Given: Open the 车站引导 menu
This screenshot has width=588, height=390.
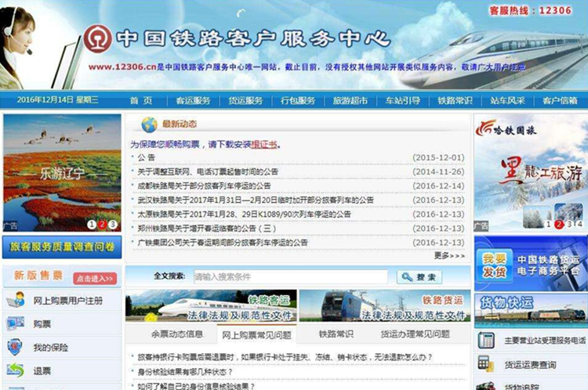Looking at the screenshot, I should pyautogui.click(x=403, y=100).
